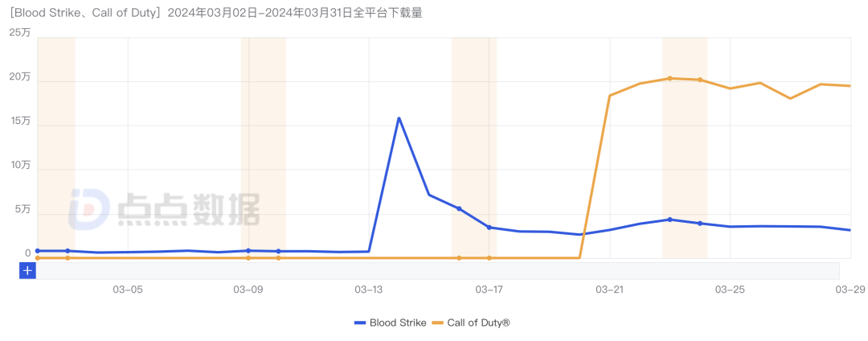Click the 03-29 x-axis date label
This screenshot has height=341, width=868.
pos(850,289)
